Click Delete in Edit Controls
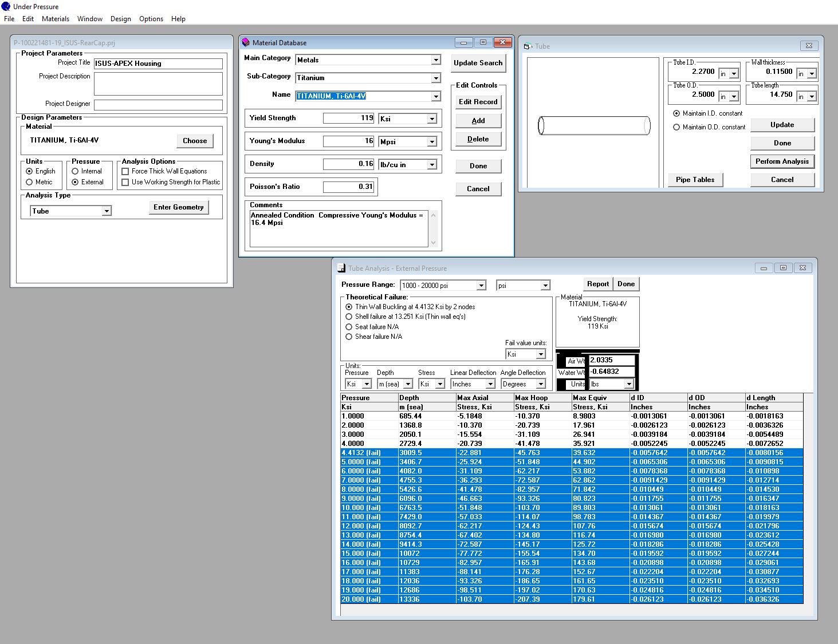Viewport: 838px width, 644px height. click(x=478, y=139)
